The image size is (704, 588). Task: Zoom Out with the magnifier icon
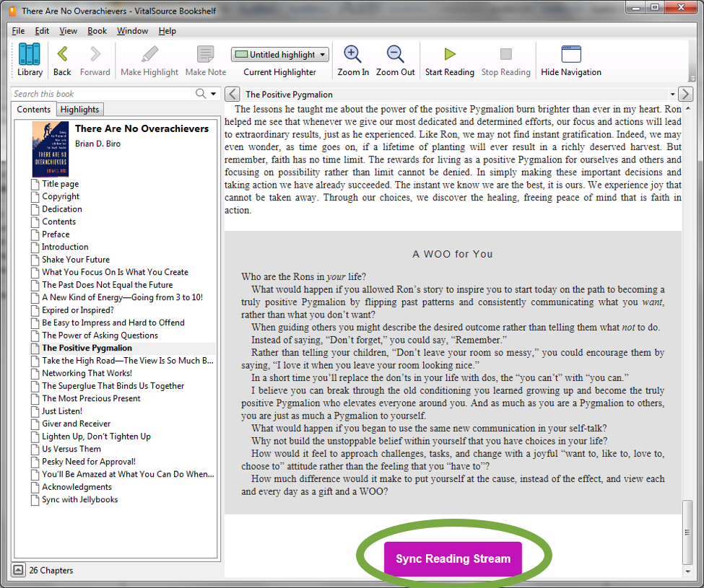395,55
